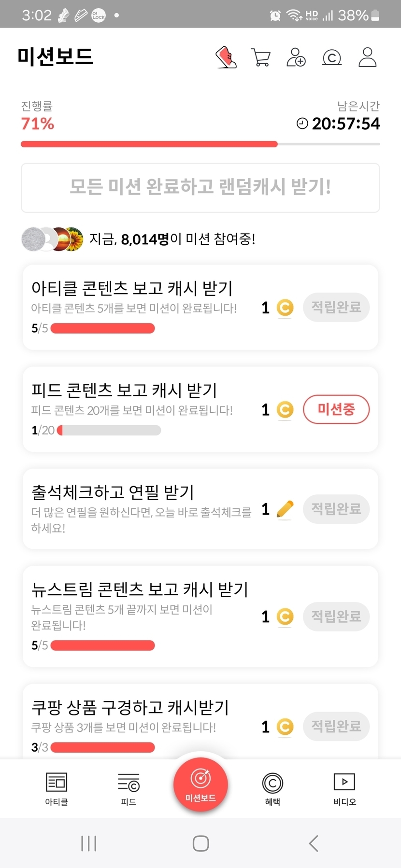Open the cash balance icon in header
Image resolution: width=401 pixels, height=868 pixels.
pyautogui.click(x=332, y=57)
